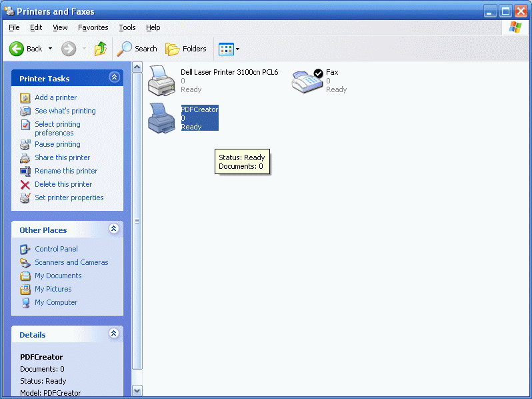Click the task pane scroll down arrow
This screenshot has height=399, width=532.
pyautogui.click(x=137, y=390)
